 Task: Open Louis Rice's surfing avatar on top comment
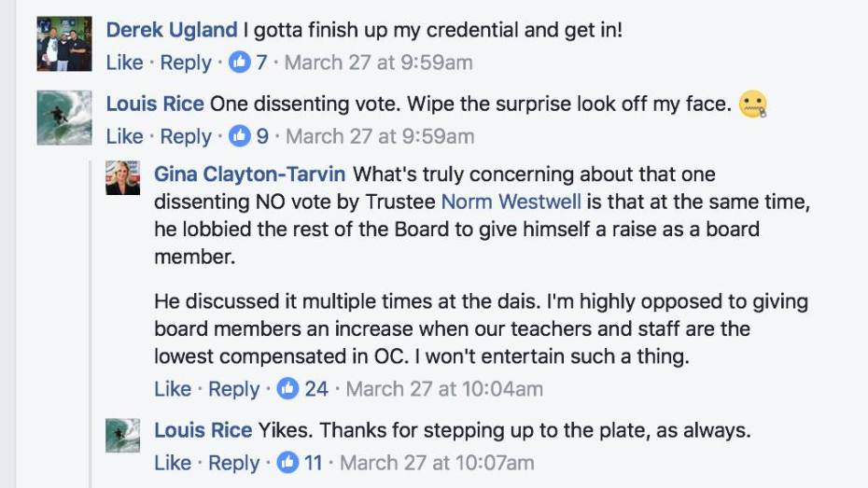(x=64, y=118)
